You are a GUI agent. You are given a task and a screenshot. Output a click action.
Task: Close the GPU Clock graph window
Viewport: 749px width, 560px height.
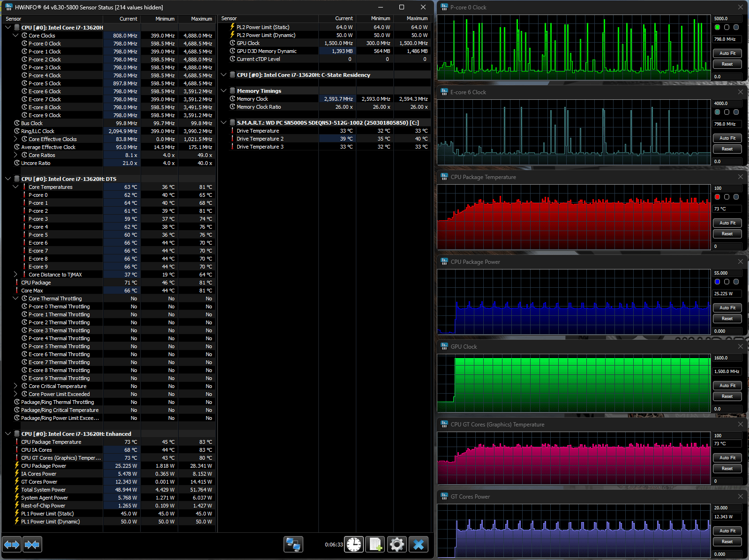click(x=740, y=346)
